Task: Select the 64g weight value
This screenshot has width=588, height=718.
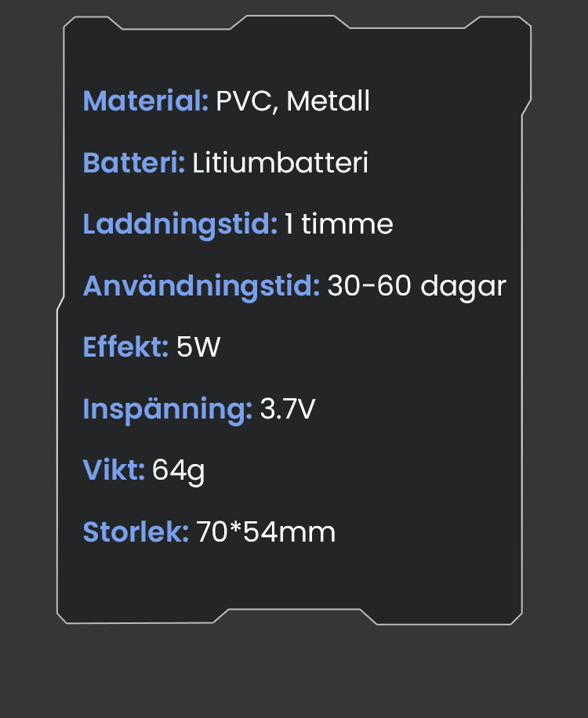Action: [x=179, y=470]
